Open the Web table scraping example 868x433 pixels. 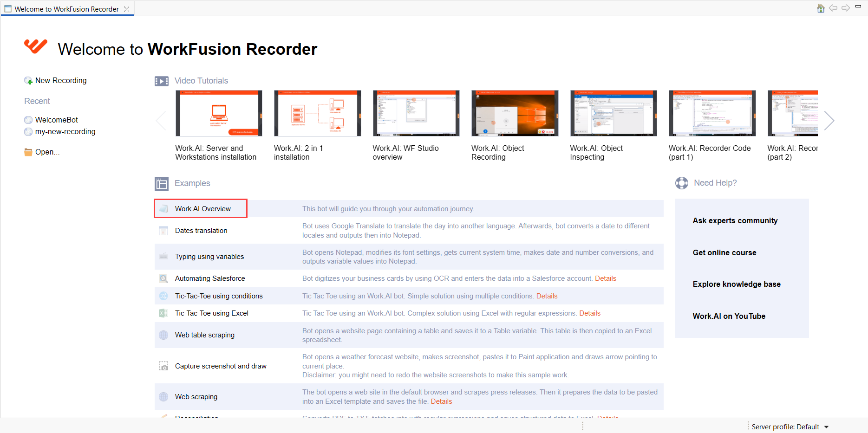tap(205, 335)
